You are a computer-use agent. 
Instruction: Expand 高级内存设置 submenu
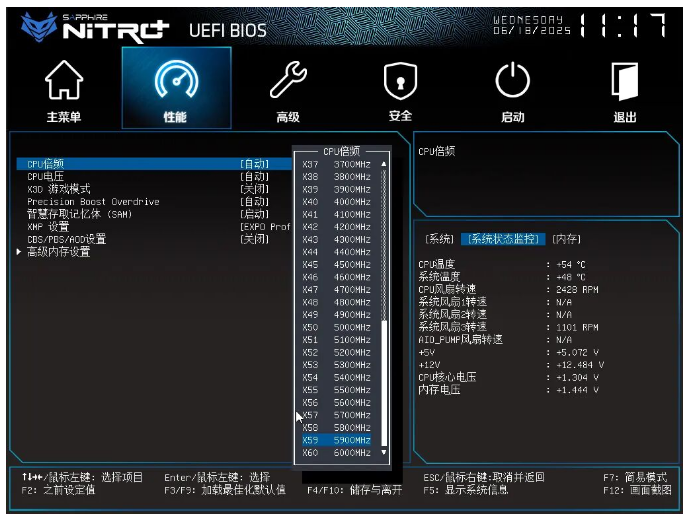[58, 252]
